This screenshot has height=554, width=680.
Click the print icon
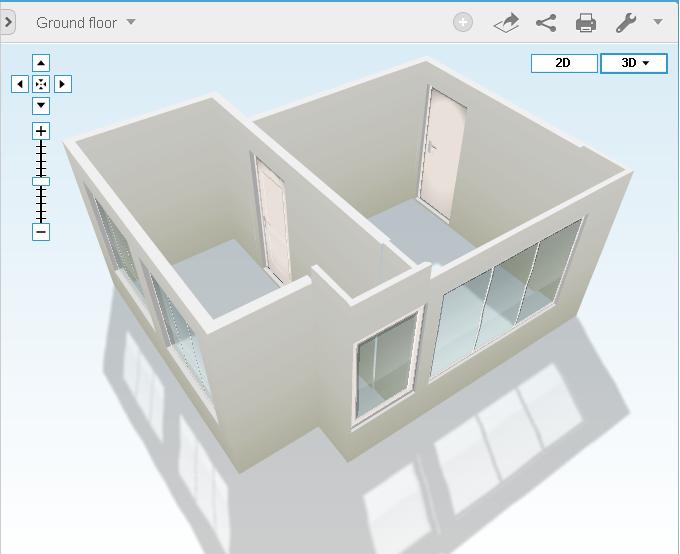(x=586, y=22)
